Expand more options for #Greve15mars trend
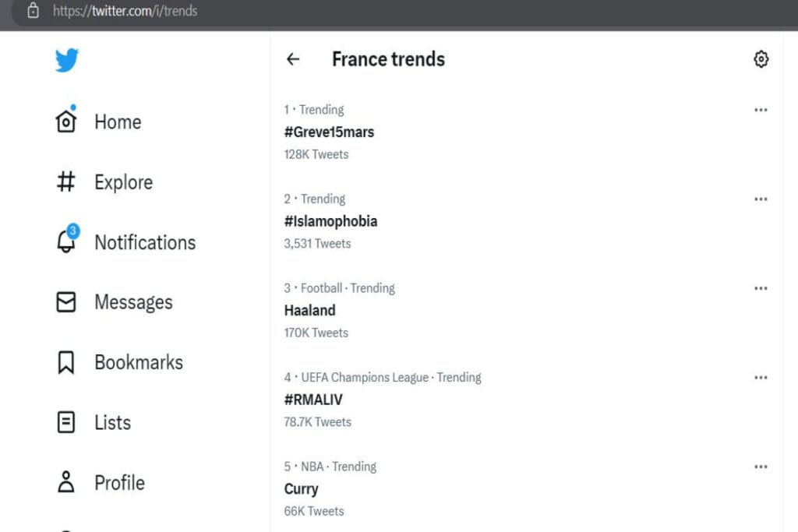The height and width of the screenshot is (532, 798). pos(761,110)
